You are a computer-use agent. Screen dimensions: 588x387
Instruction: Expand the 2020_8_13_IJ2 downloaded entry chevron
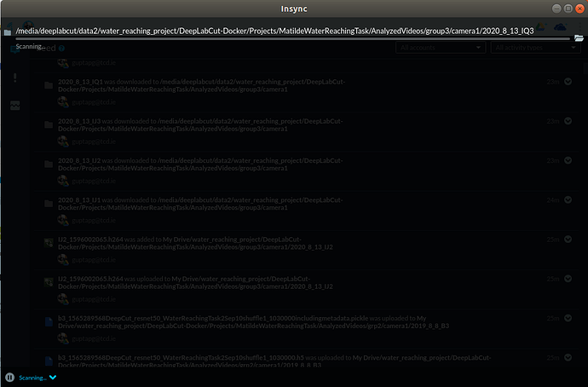pyautogui.click(x=568, y=160)
